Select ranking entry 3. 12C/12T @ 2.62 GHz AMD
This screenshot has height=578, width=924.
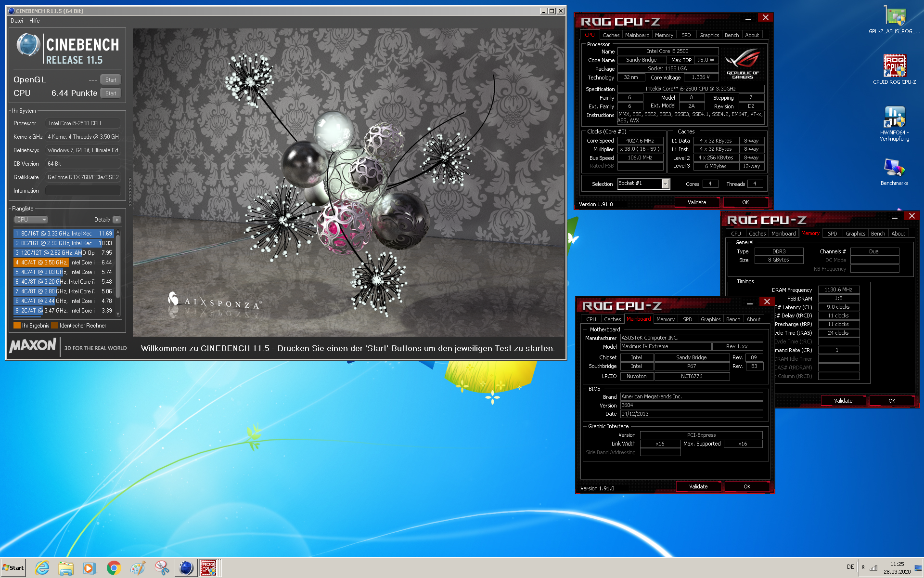click(x=64, y=253)
